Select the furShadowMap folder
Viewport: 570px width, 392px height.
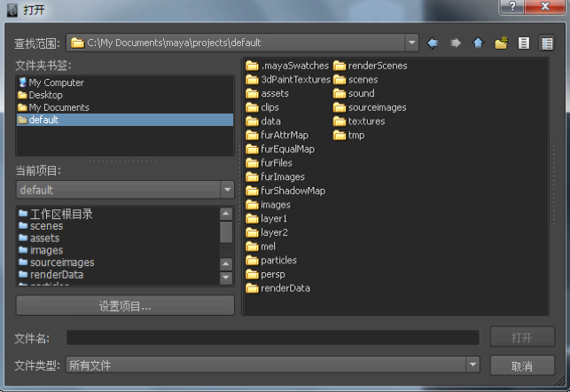click(x=285, y=191)
